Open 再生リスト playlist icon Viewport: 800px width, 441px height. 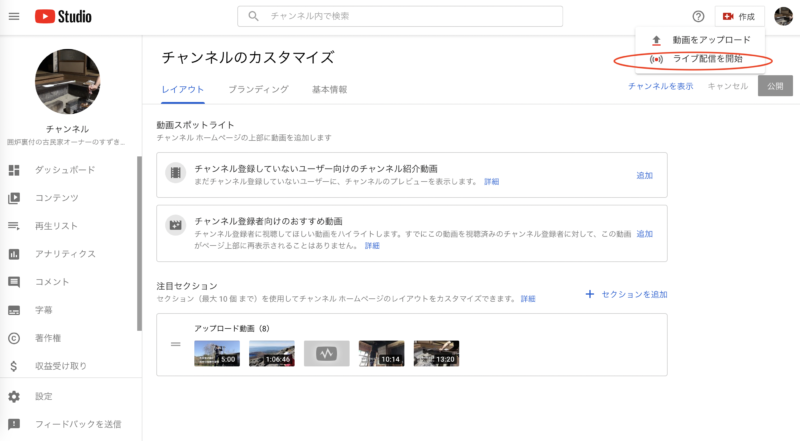pos(14,226)
